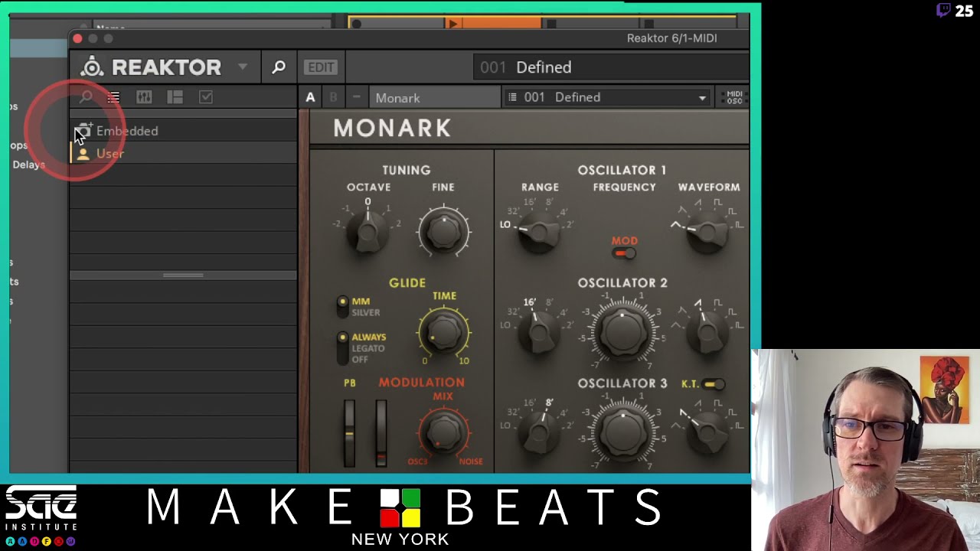Screen dimensions: 980x551
Task: Select the User snapshot bank
Action: (183, 154)
